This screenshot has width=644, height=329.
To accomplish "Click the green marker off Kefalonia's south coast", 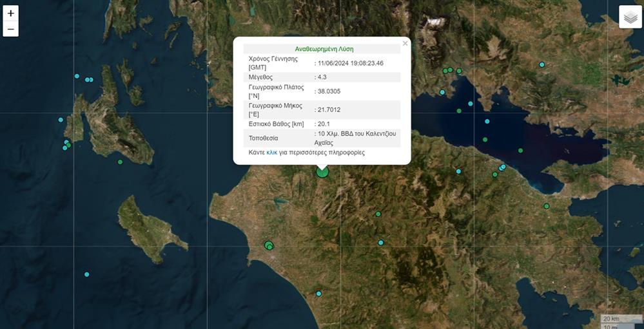I will click(x=120, y=162).
